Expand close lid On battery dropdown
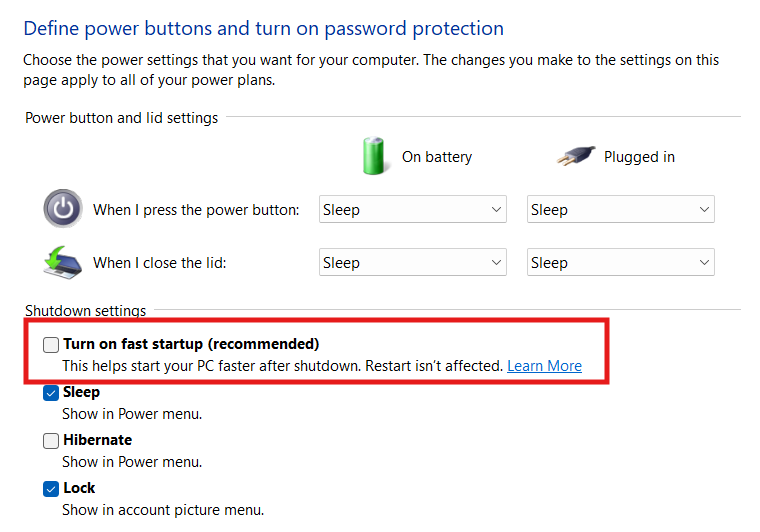760x532 pixels. coord(413,263)
